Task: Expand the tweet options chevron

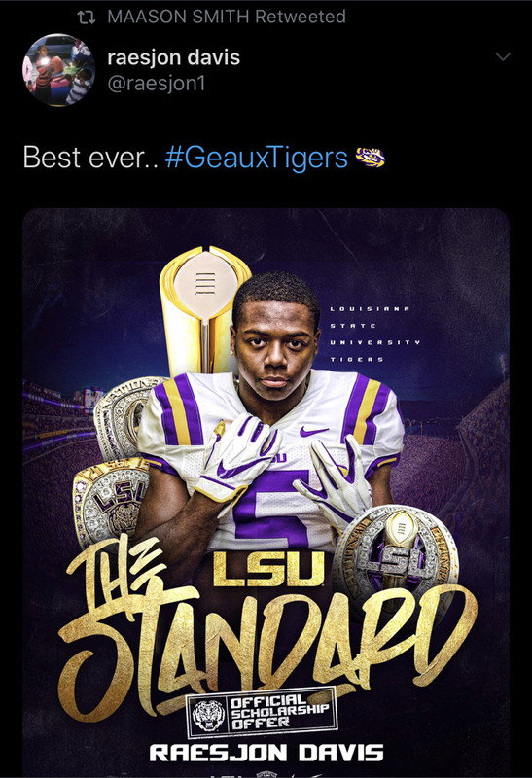Action: point(503,56)
